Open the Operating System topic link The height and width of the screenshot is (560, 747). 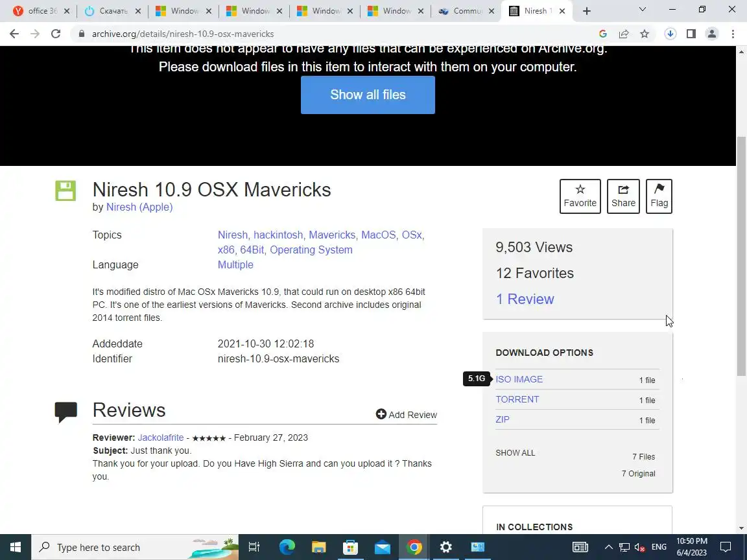[x=311, y=250]
